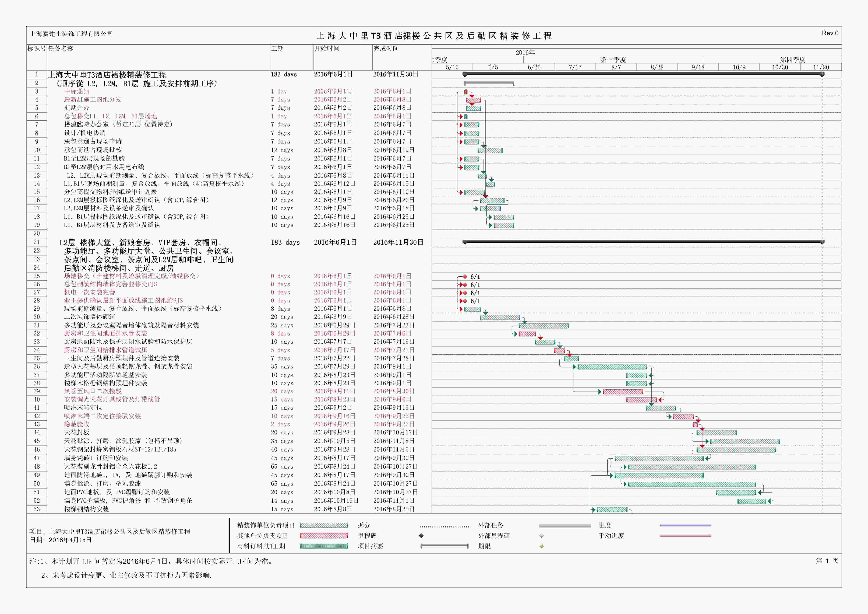The image size is (868, 614).
Task: Click the Rev.0 revision label
Action: pos(830,33)
